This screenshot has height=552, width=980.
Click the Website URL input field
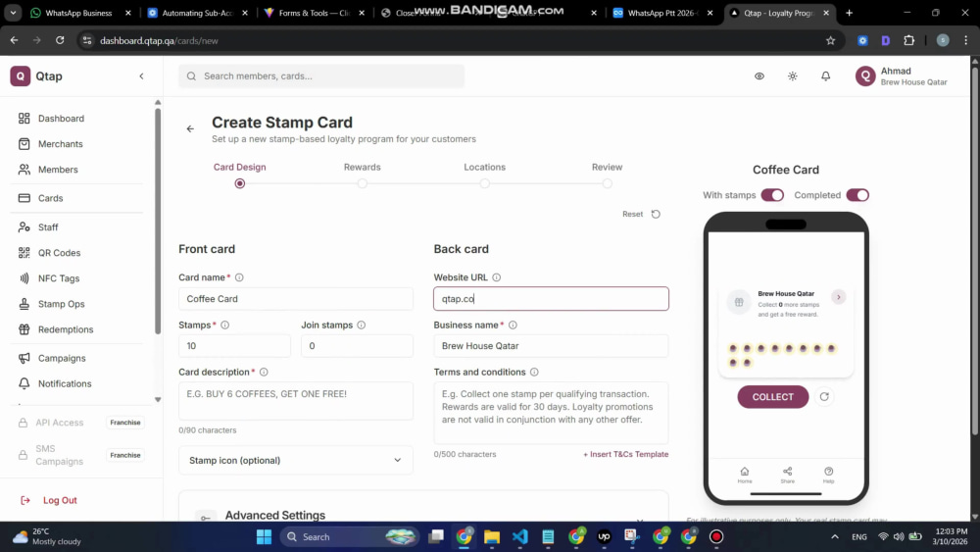551,299
